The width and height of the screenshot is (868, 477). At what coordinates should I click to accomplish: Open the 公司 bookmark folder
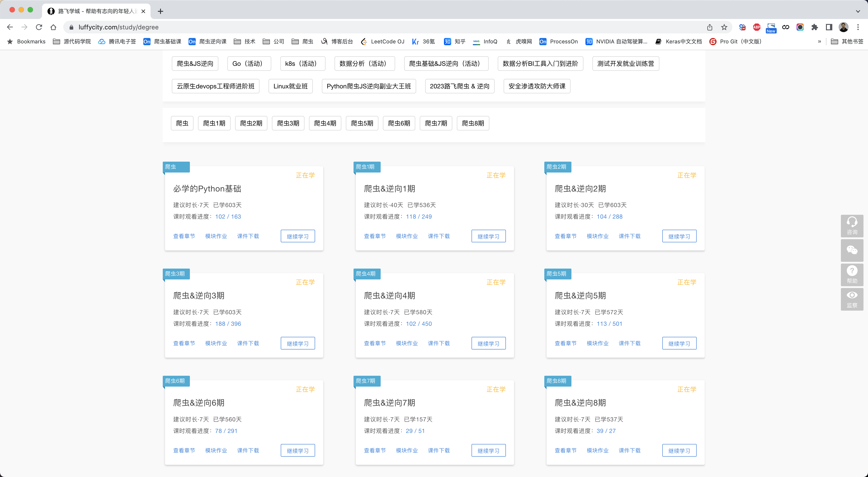click(273, 41)
